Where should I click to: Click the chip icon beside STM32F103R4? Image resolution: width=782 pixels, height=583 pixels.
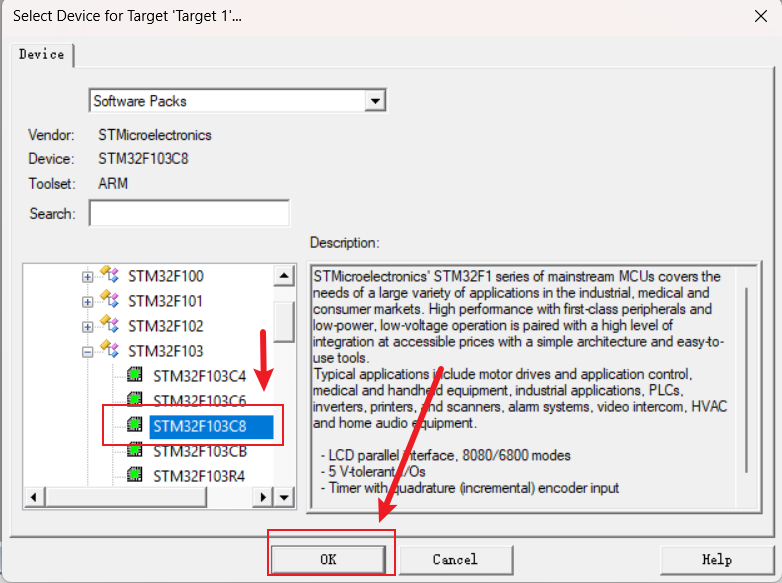point(135,474)
